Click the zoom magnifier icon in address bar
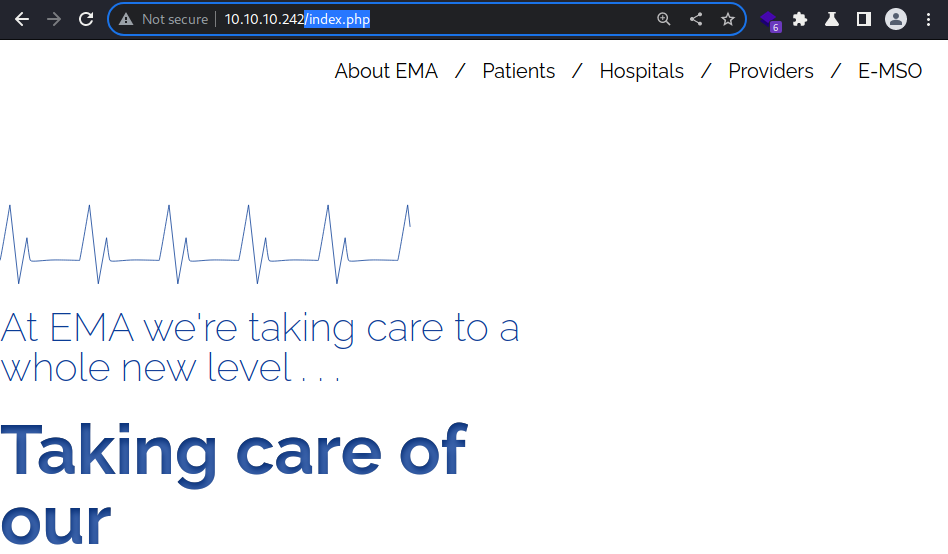Viewport: 948px width, 554px height. click(x=664, y=19)
